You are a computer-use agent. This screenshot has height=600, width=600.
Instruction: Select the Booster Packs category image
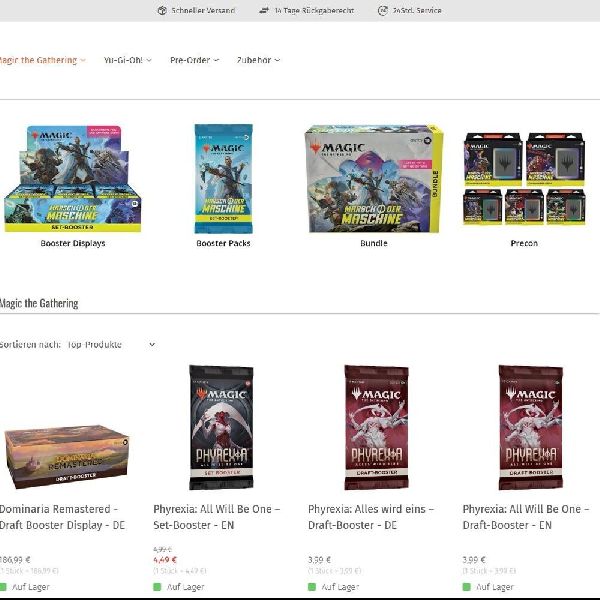pos(223,178)
